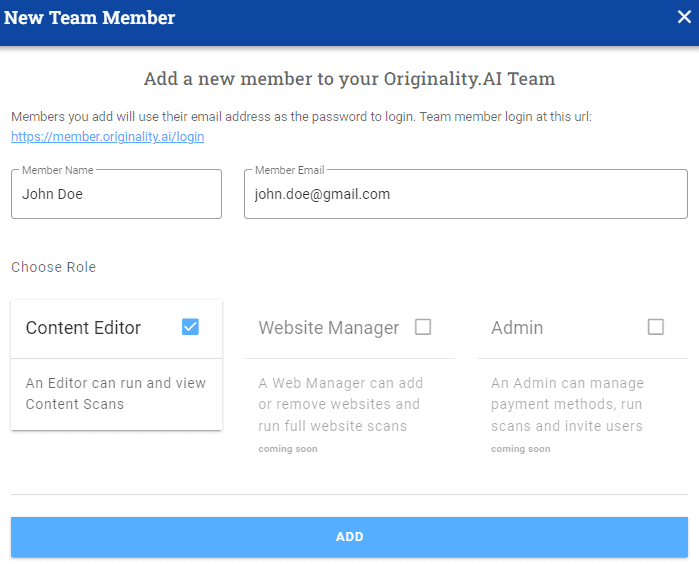Click the Website Manager role title
Viewport: 699px width, 564px height.
tap(329, 328)
